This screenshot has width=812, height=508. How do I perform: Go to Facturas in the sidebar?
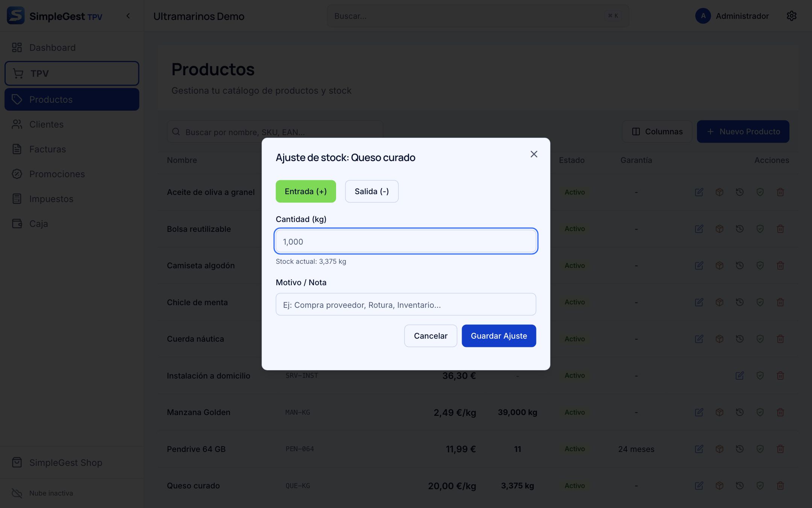click(72, 149)
